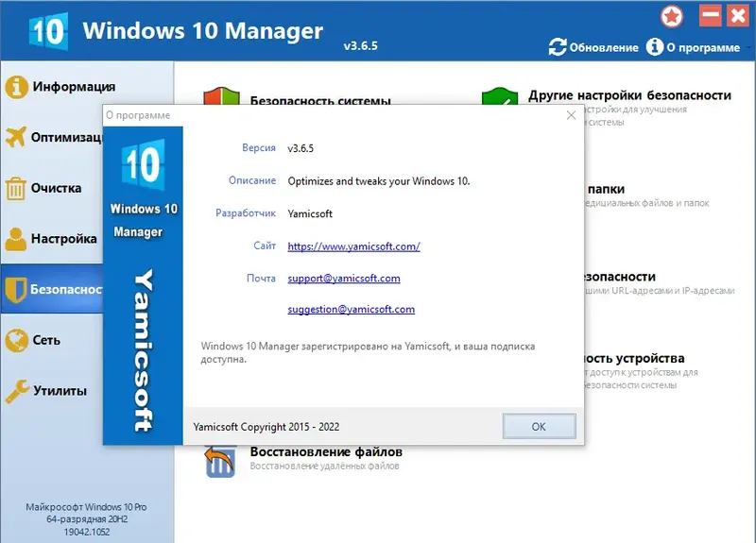Click the registration status message in dialog
This screenshot has width=756, height=543.
(x=368, y=352)
